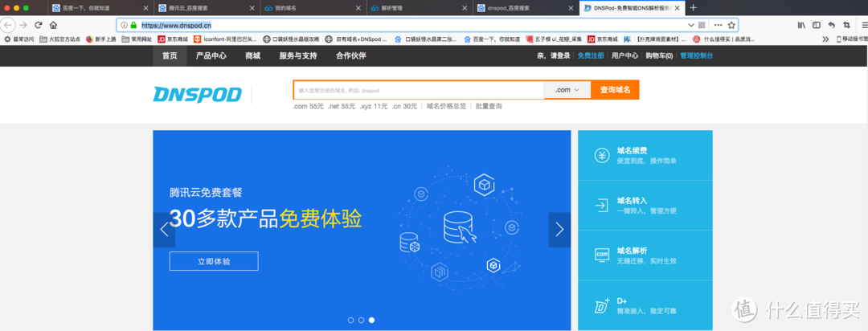Viewport: 868px width, 331px height.
Task: Open 合作伙伴 navigation menu
Action: [x=351, y=56]
